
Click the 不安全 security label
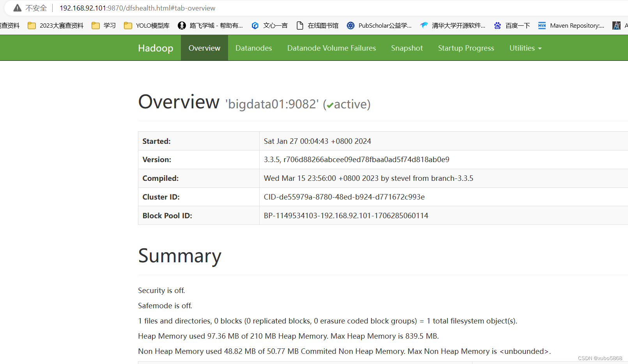coord(36,8)
